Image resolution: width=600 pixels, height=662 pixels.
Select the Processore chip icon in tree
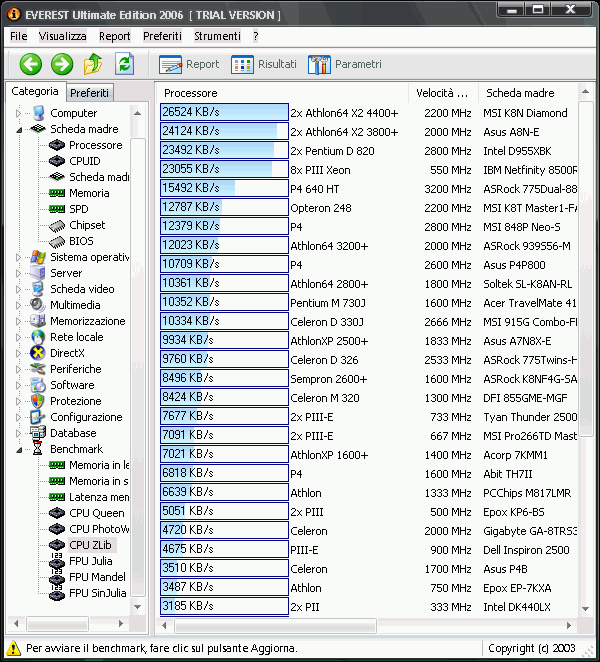[57, 145]
